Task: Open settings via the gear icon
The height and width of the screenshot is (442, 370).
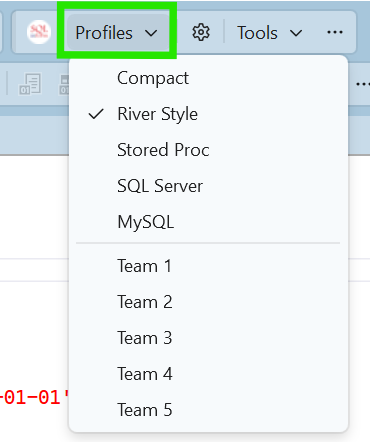Action: 201,32
